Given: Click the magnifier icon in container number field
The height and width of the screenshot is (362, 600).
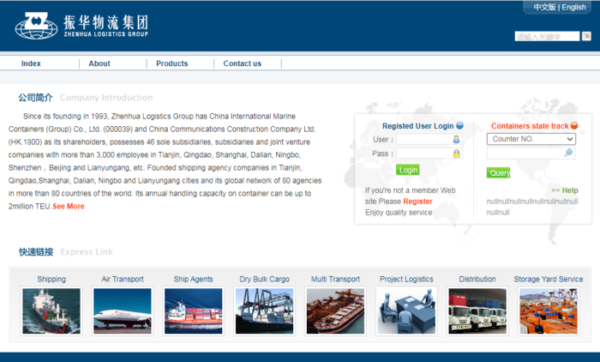Looking at the screenshot, I should [x=569, y=153].
